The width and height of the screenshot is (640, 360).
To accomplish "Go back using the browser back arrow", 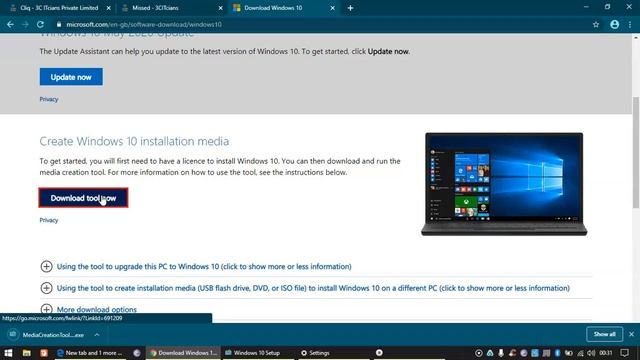I will [10, 24].
